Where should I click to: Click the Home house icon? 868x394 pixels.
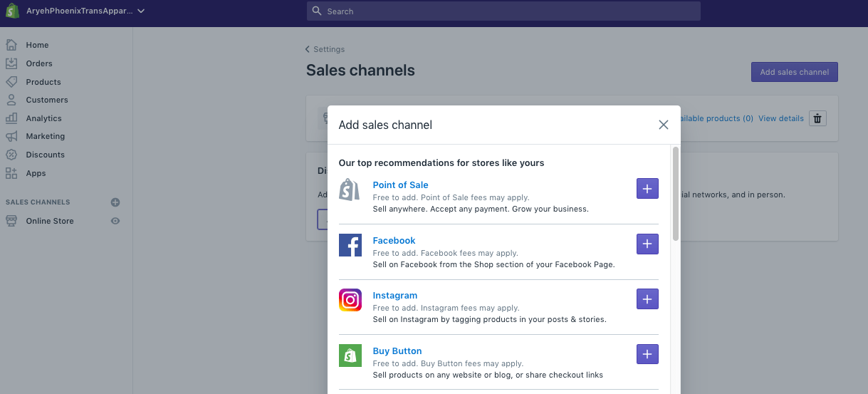point(11,45)
